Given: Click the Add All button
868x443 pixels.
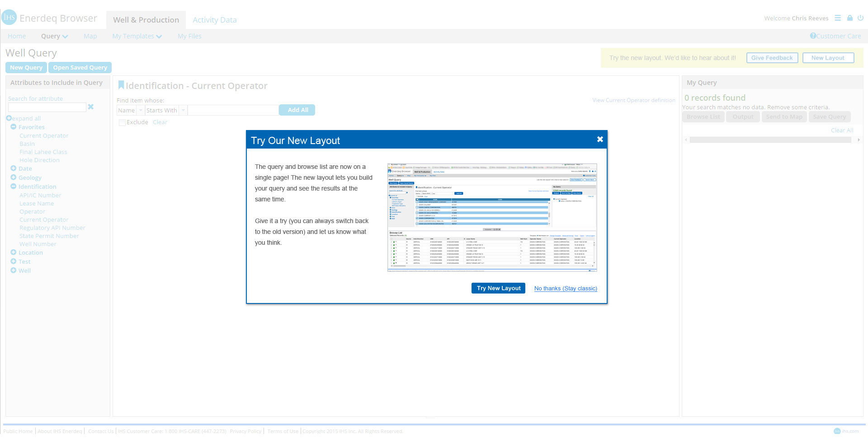Looking at the screenshot, I should (x=297, y=110).
